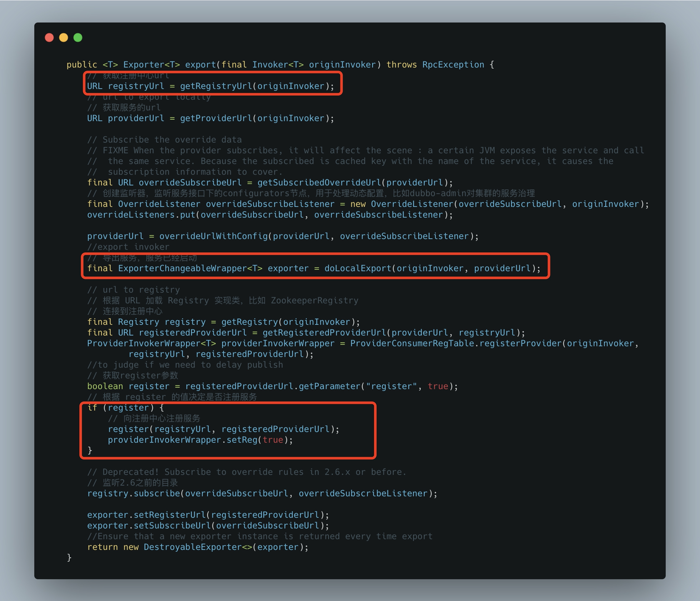Click the '// 监听2.6之前的目录' comment
Screen dimensions: 700x601
point(132,483)
